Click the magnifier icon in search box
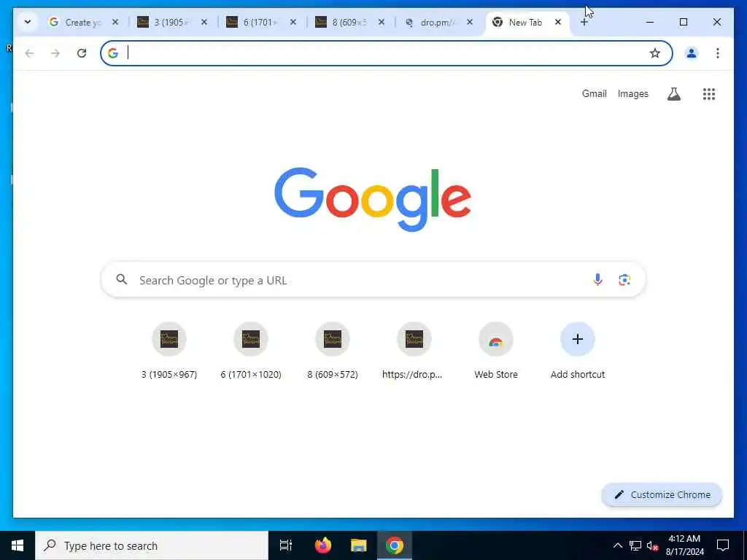Screen dimensions: 747x560 click(122, 279)
